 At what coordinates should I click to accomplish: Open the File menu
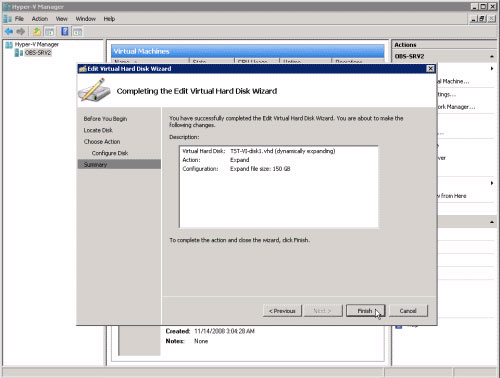click(19, 19)
